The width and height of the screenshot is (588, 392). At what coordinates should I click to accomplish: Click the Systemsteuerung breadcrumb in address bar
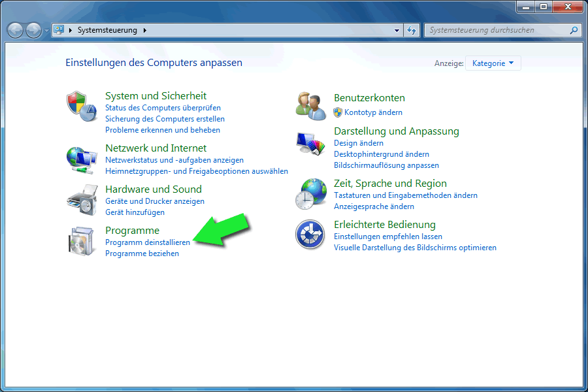(x=107, y=30)
